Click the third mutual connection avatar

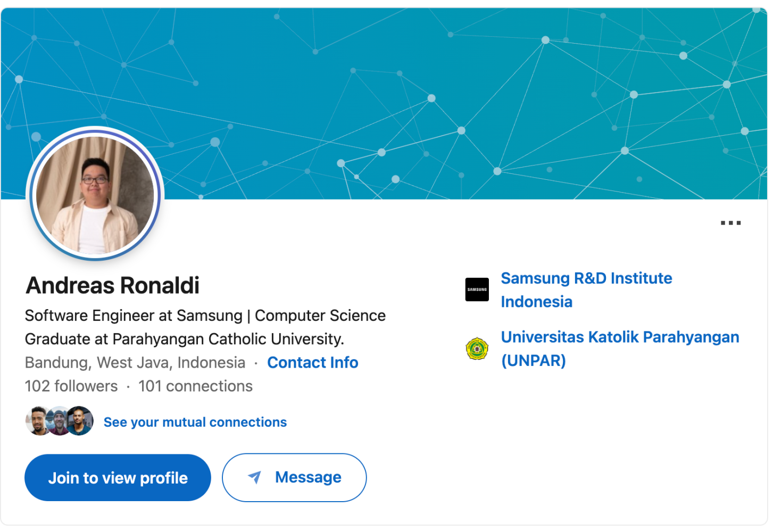[79, 421]
